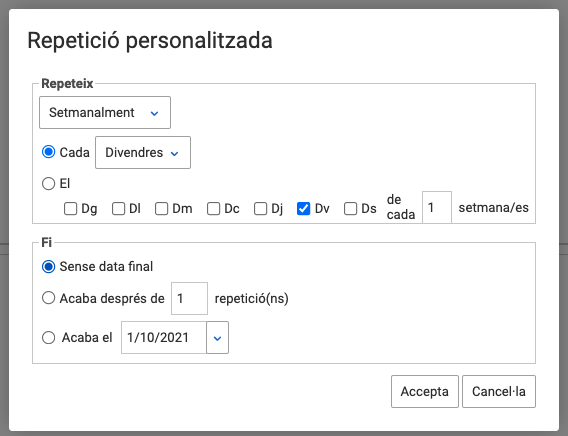Click the Accepta button
Viewport: 568px width, 436px height.
[x=425, y=391]
